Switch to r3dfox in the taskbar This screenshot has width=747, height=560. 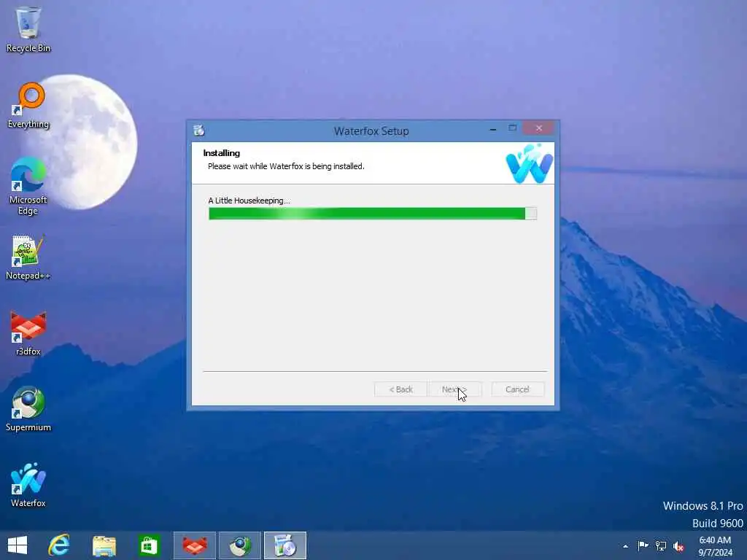(195, 545)
